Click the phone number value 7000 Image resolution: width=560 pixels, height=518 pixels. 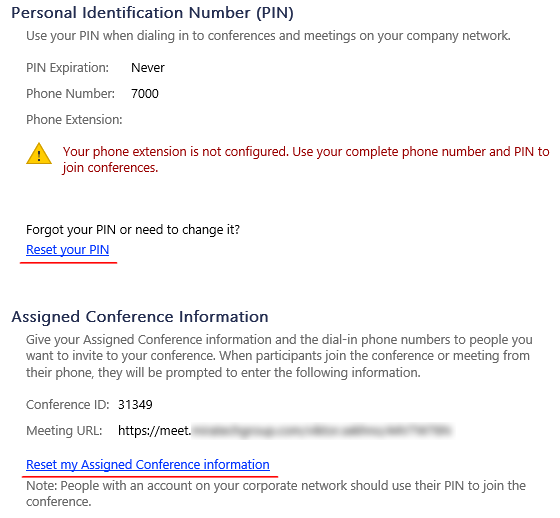tap(145, 94)
